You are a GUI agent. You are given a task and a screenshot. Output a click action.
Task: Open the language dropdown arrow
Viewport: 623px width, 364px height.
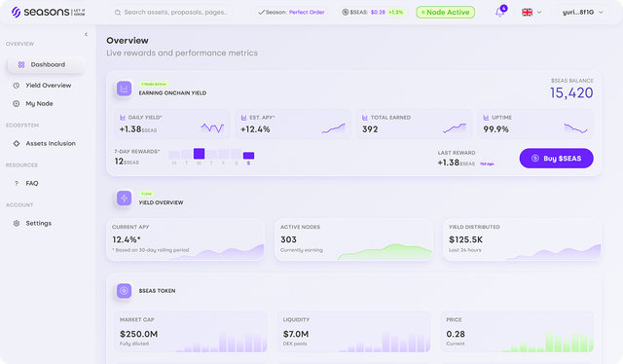click(539, 13)
